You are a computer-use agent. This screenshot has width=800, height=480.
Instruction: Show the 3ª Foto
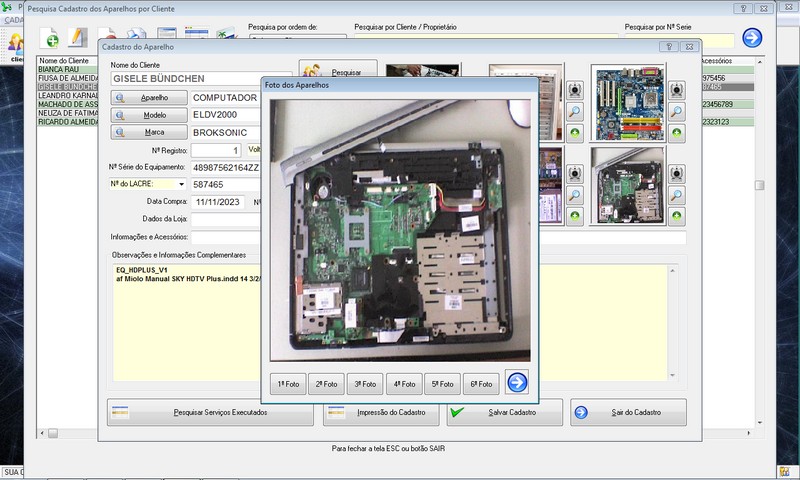pos(365,384)
